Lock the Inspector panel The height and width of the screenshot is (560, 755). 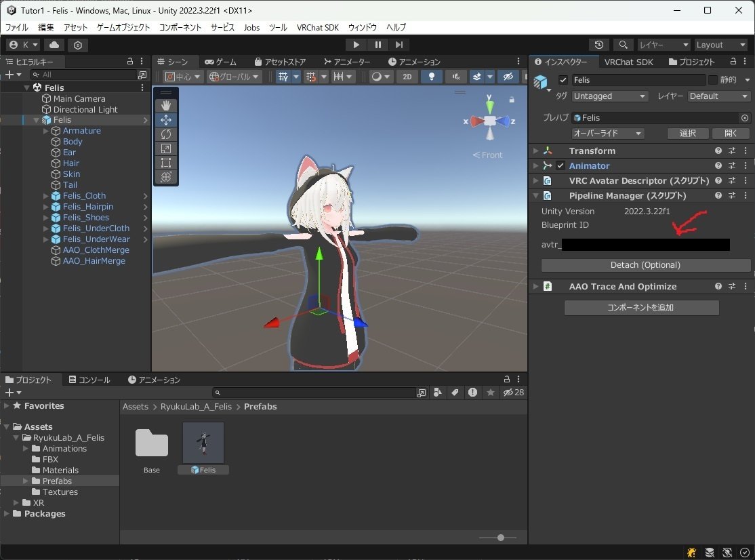(x=733, y=62)
